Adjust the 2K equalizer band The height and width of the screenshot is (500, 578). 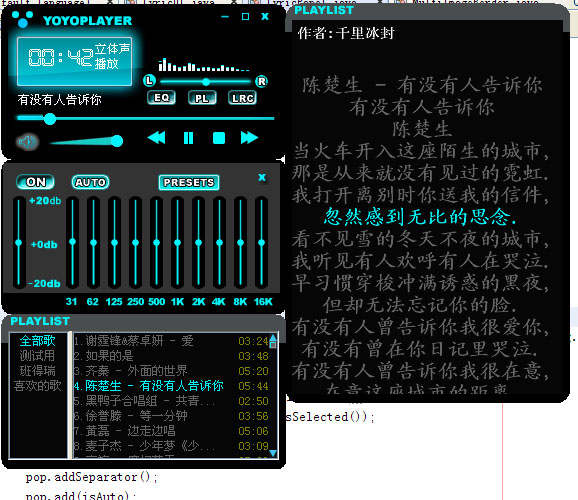coord(199,242)
